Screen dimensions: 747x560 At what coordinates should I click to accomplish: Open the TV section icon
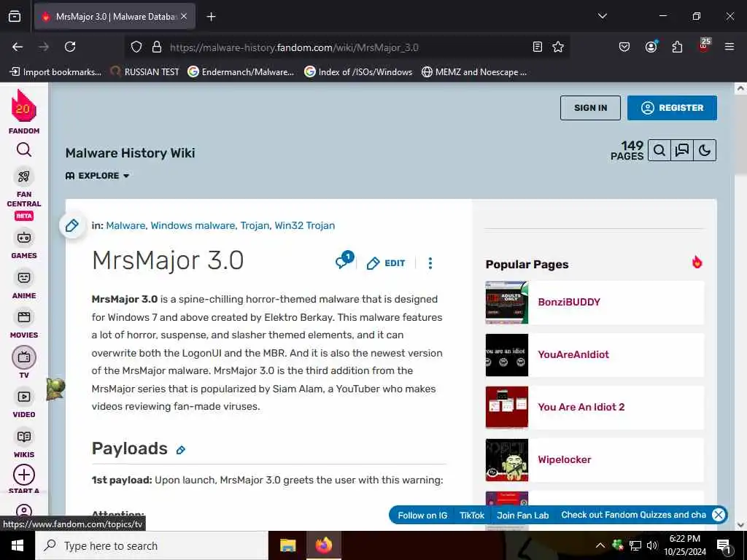coord(24,357)
